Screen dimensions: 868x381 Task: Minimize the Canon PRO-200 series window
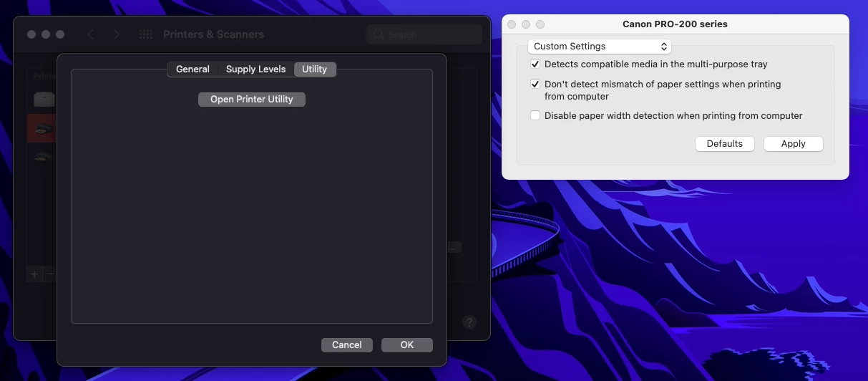tap(526, 24)
